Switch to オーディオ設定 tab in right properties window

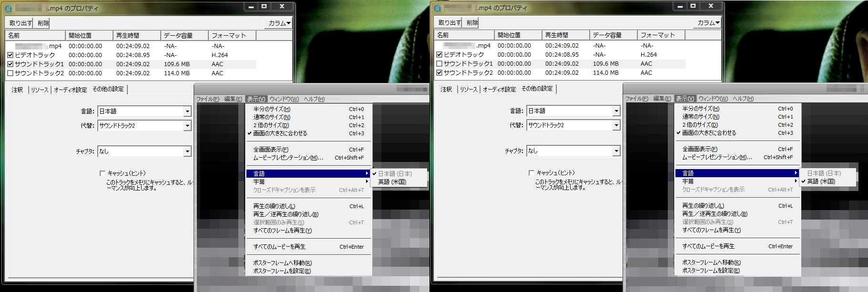[x=500, y=89]
